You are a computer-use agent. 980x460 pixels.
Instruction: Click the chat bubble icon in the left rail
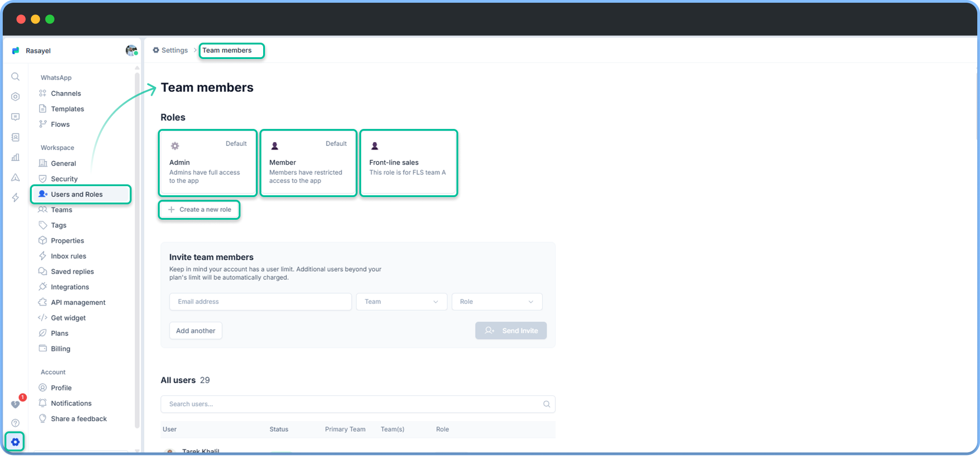coord(15,117)
